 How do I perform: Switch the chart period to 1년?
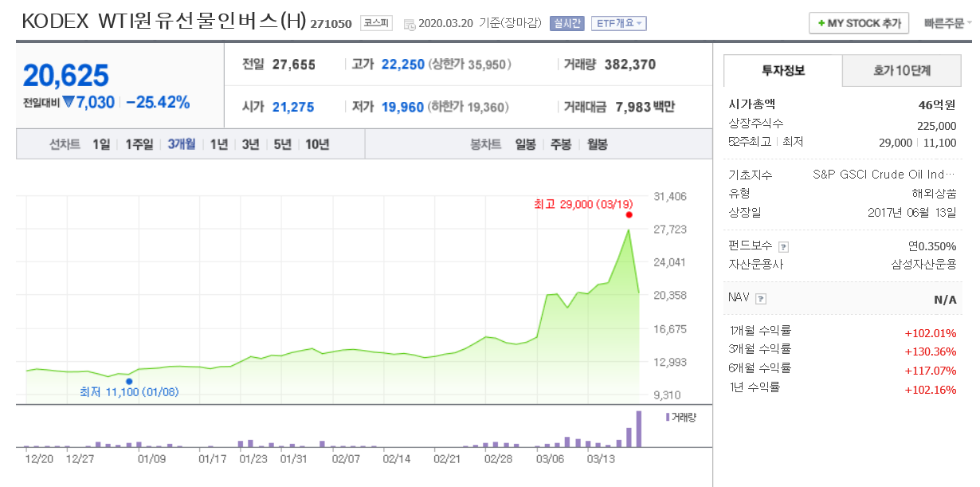click(219, 144)
